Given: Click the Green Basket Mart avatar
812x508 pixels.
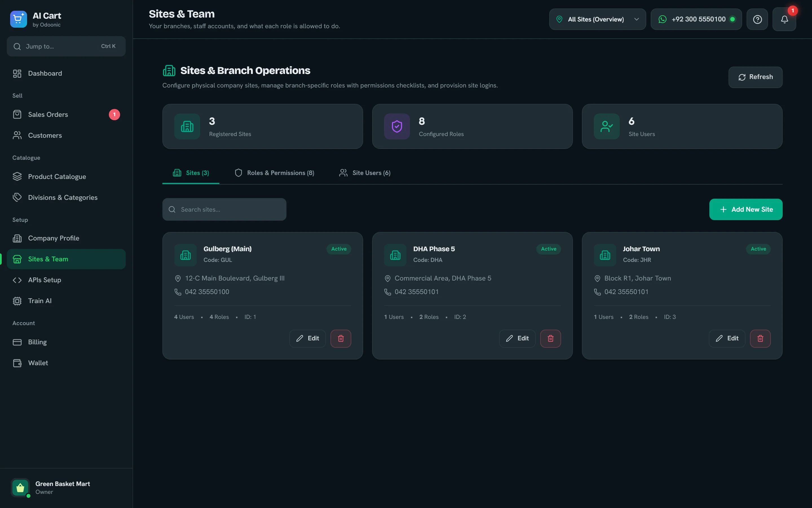Looking at the screenshot, I should coord(20,487).
